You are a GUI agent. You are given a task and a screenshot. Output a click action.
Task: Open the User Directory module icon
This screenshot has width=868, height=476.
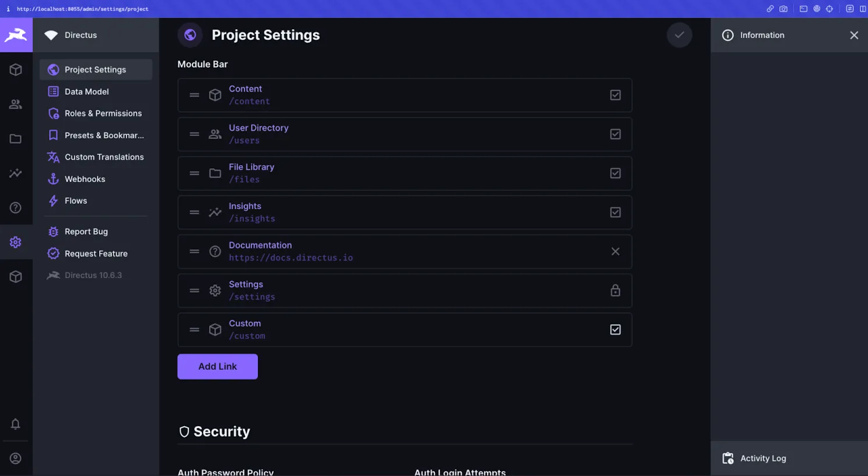(16, 103)
